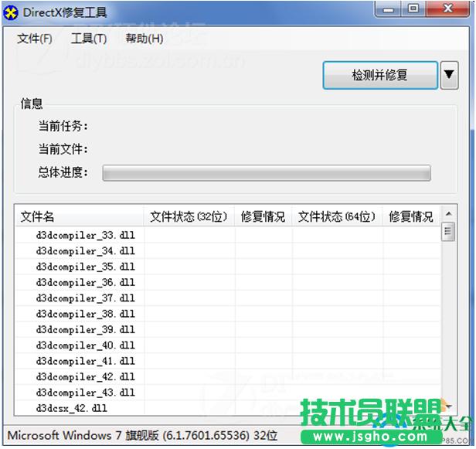Select d3dcompiler_43.dll row
This screenshot has width=476, height=449.
(x=85, y=393)
